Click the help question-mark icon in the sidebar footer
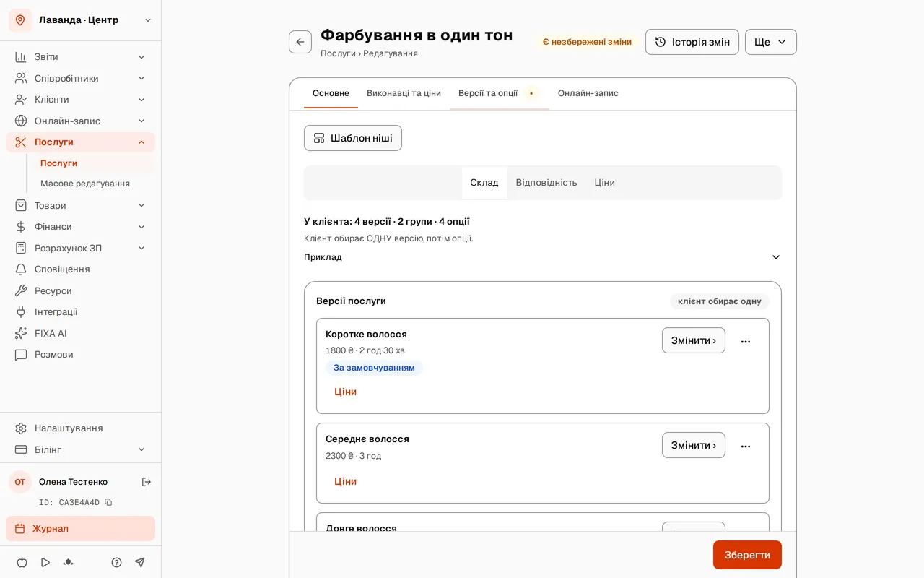This screenshot has width=924, height=578. tap(116, 562)
